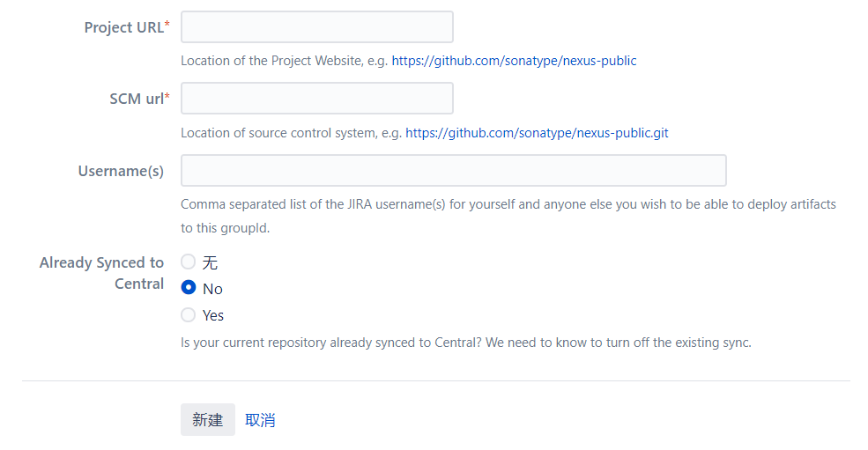Click the SCM url field label
The width and height of the screenshot is (868, 450).
pyautogui.click(x=136, y=99)
